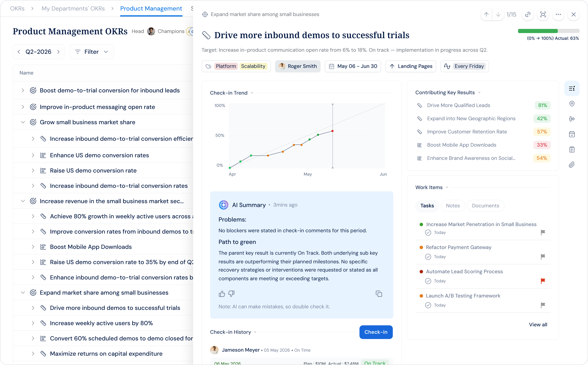Open the details list side icon
This screenshot has height=365, width=588.
coord(572,88)
